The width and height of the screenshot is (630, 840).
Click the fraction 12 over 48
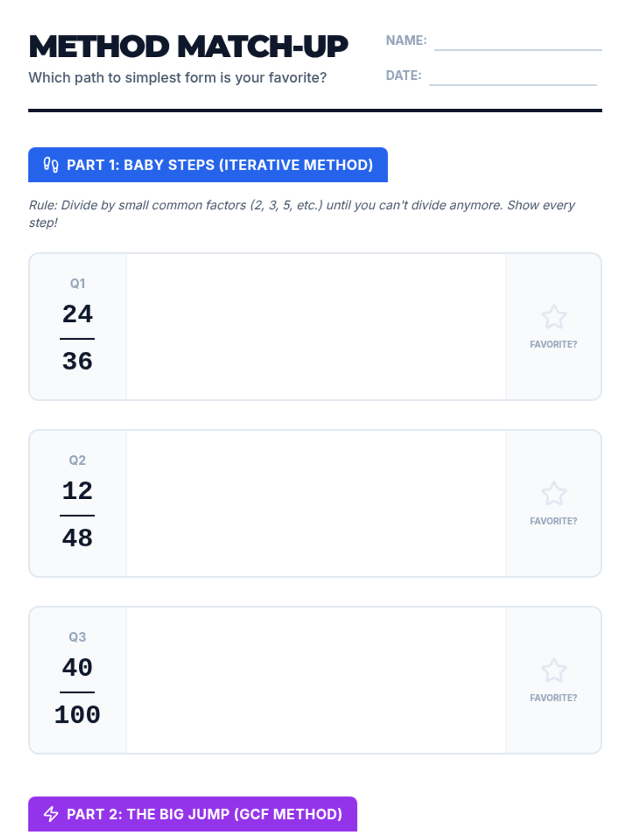click(x=77, y=515)
